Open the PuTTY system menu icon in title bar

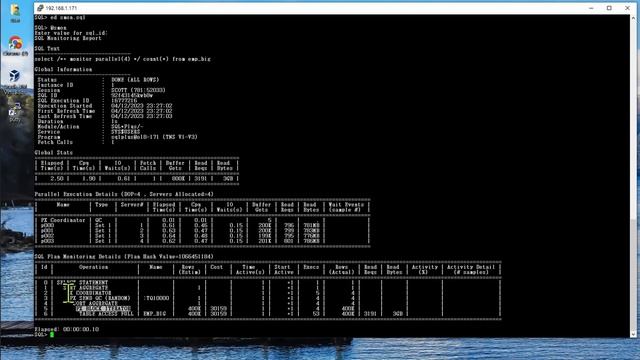pyautogui.click(x=40, y=8)
